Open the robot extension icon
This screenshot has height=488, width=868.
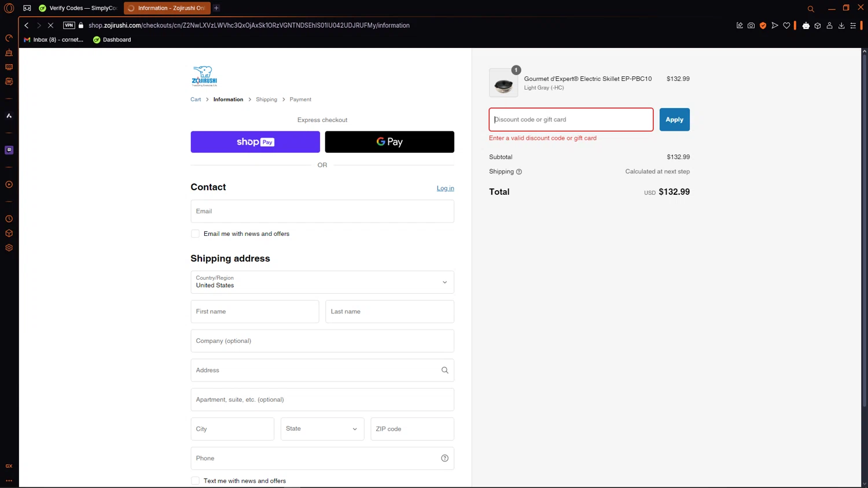pos(806,25)
